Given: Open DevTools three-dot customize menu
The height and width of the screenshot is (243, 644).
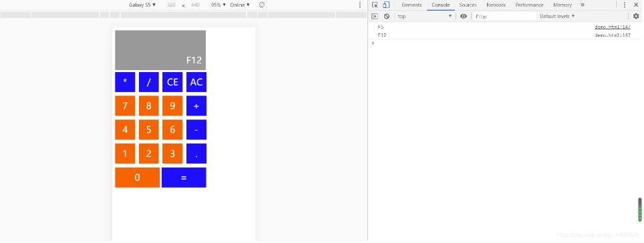Looking at the screenshot, I should pyautogui.click(x=625, y=5).
